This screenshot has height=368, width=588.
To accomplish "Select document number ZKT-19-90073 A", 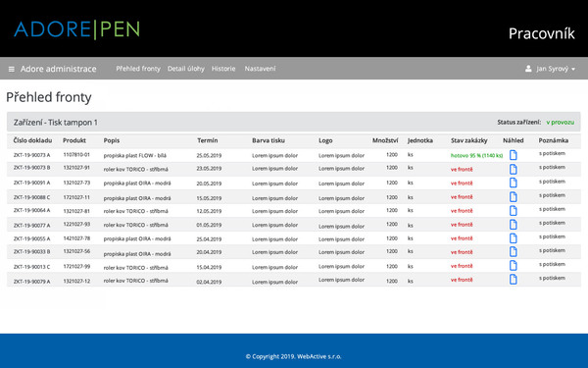I will [32, 155].
